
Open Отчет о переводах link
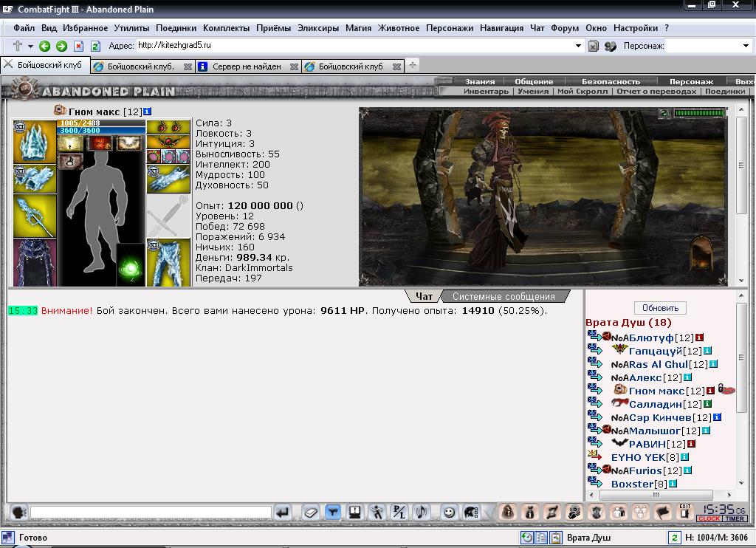(656, 91)
